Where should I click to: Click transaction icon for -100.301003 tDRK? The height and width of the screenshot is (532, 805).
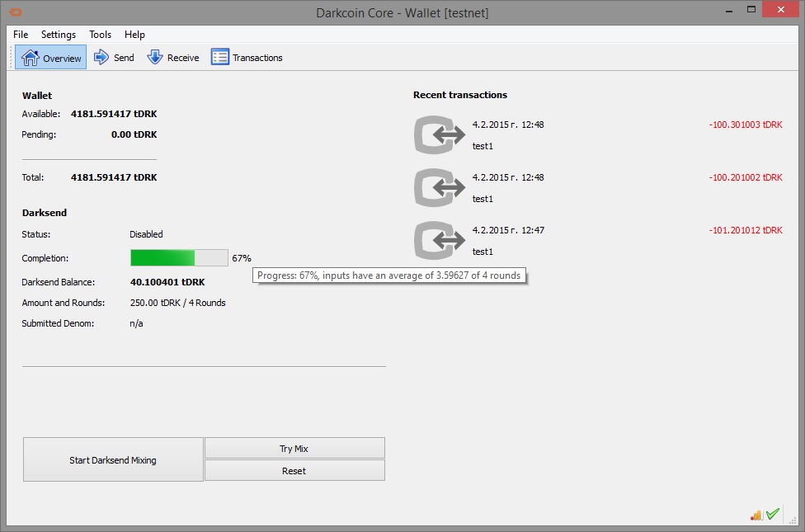440,135
